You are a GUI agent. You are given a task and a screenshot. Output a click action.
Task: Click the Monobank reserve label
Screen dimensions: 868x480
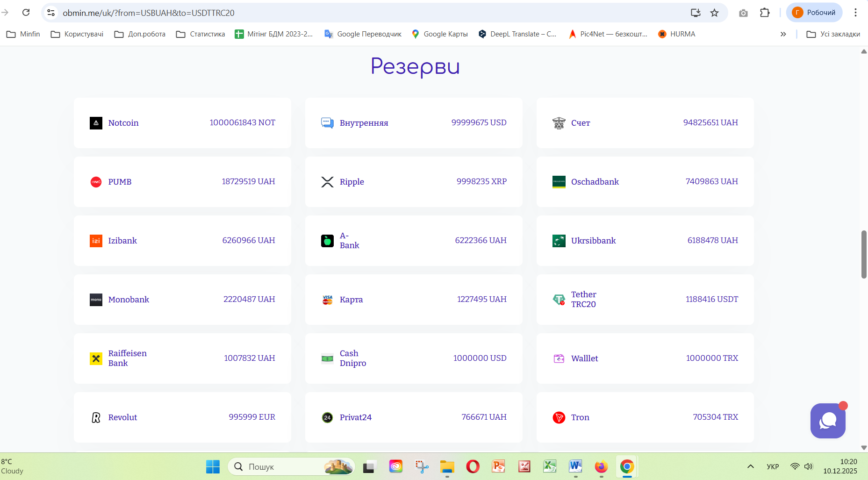[129, 300]
